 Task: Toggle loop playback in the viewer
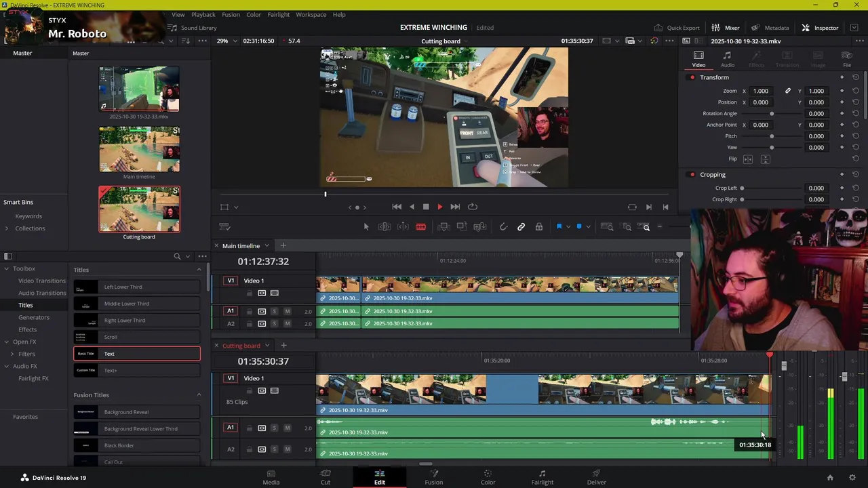coord(473,207)
